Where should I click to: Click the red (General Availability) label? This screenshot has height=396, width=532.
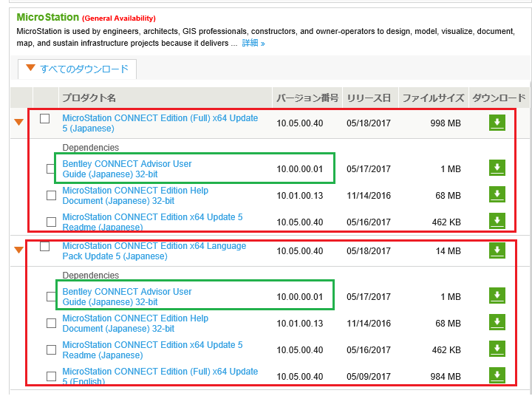tap(119, 18)
